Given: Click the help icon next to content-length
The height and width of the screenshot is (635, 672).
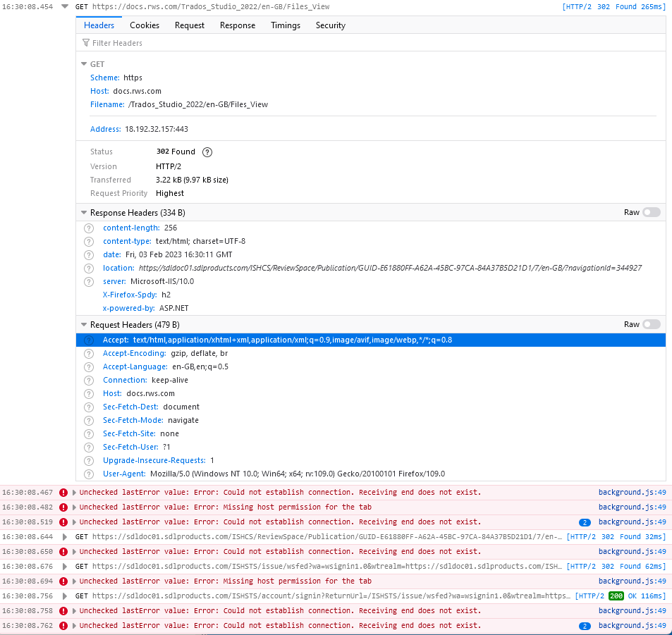Looking at the screenshot, I should point(89,228).
